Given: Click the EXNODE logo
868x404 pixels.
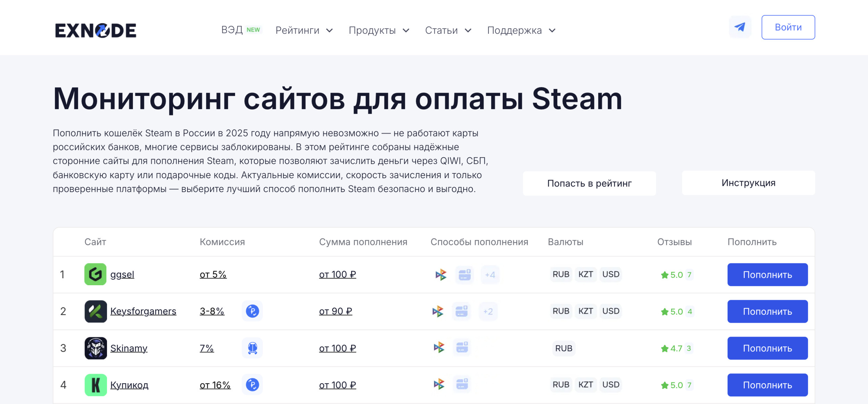Looking at the screenshot, I should click(95, 31).
